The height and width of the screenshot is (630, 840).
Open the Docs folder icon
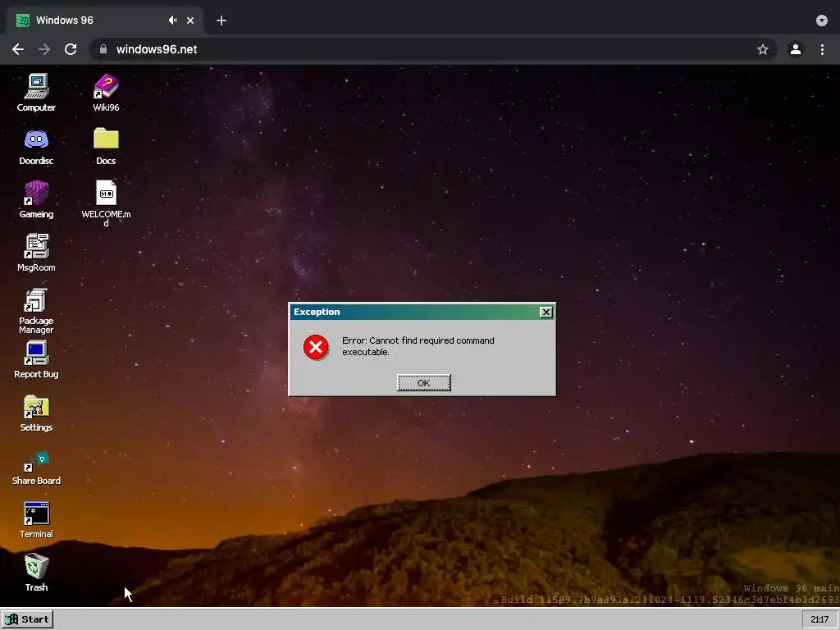click(x=106, y=146)
